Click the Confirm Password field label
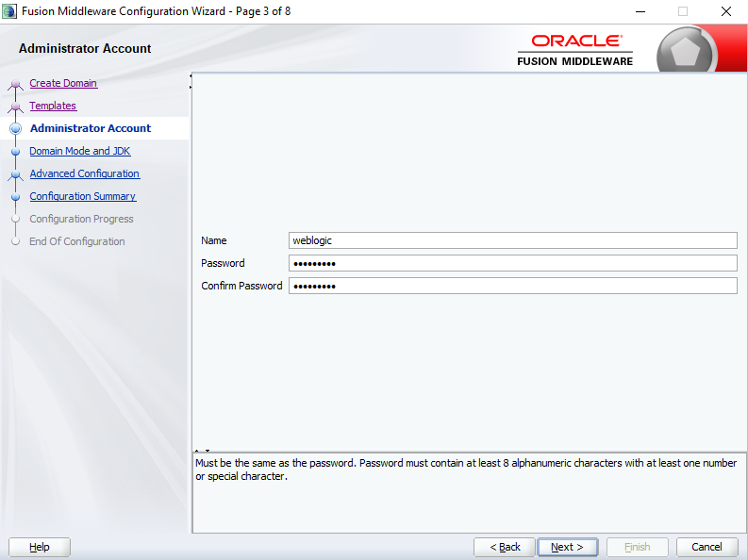Viewport: 748px width, 560px height. (x=241, y=286)
